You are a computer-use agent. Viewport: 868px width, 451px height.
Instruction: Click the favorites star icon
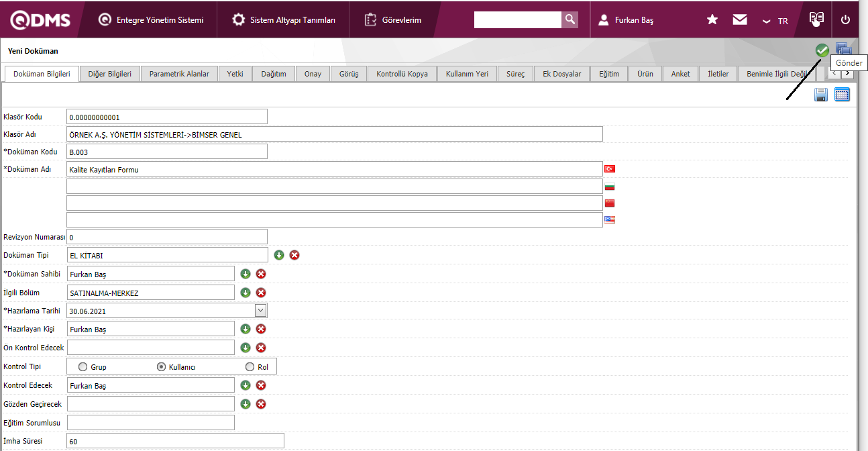coord(712,19)
